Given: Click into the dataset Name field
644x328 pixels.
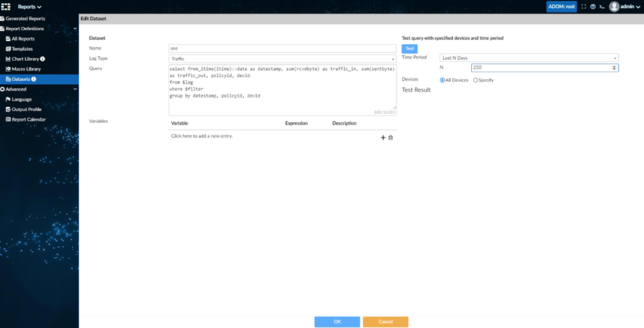Looking at the screenshot, I should (282, 49).
